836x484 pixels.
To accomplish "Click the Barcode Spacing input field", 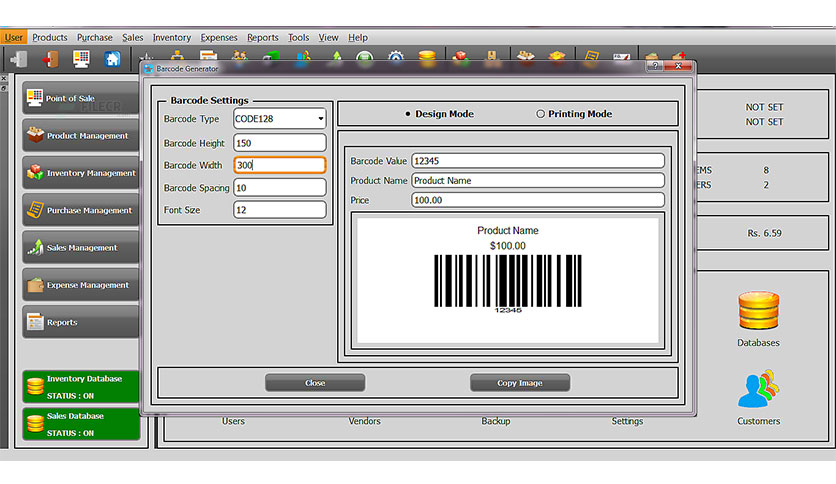I will (279, 188).
